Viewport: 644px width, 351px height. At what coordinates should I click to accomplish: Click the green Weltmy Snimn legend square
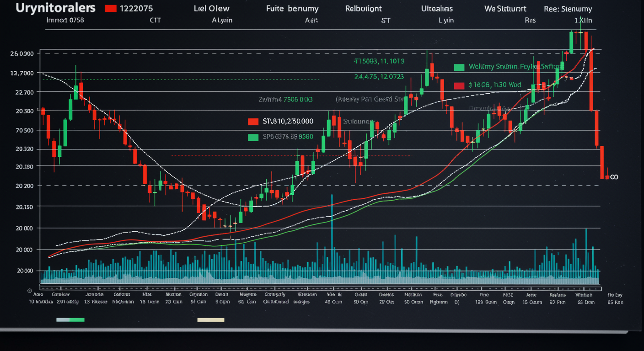[x=459, y=67]
